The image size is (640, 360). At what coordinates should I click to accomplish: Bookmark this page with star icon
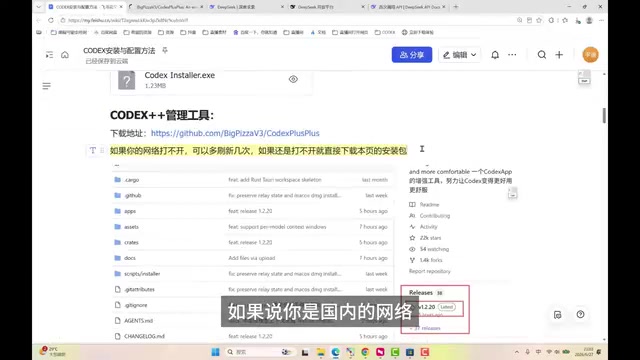[x=539, y=20]
